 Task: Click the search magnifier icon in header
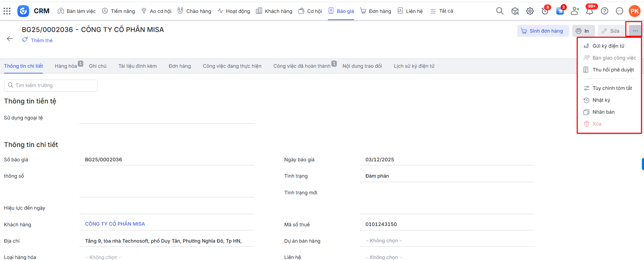(500, 11)
